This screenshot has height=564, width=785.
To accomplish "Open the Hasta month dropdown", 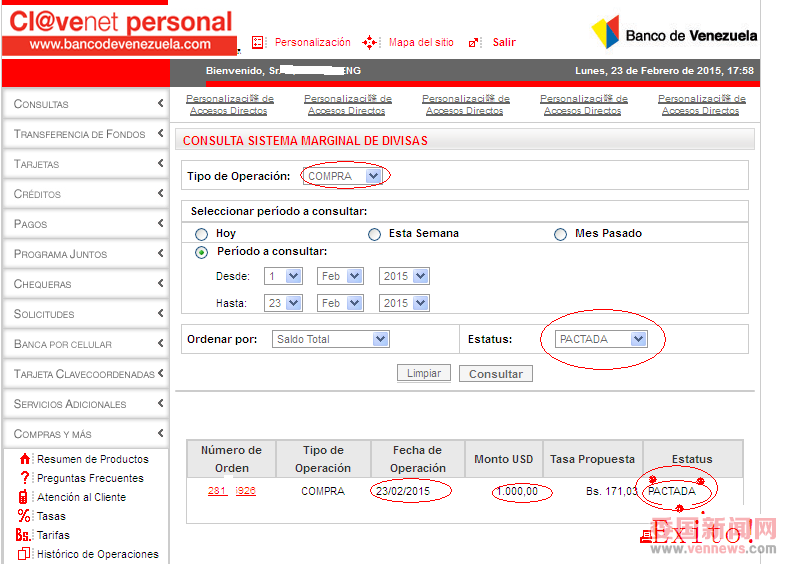I will coord(340,303).
